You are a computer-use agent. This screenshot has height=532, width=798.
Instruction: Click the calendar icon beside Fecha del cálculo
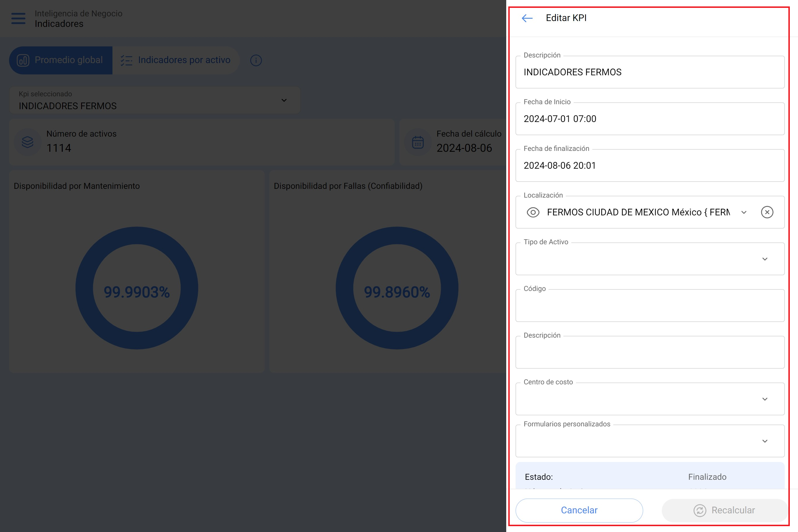click(418, 142)
